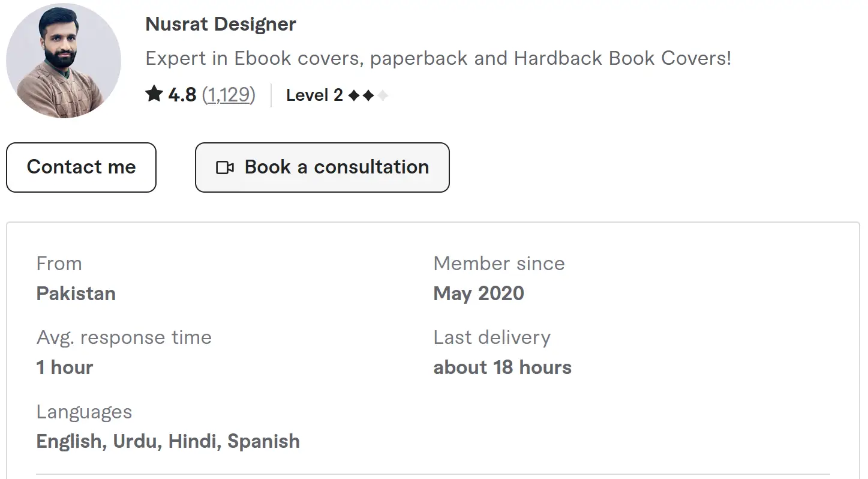Click the Level 2 diamond icons
Screen dimensions: 868x479
(x=368, y=95)
